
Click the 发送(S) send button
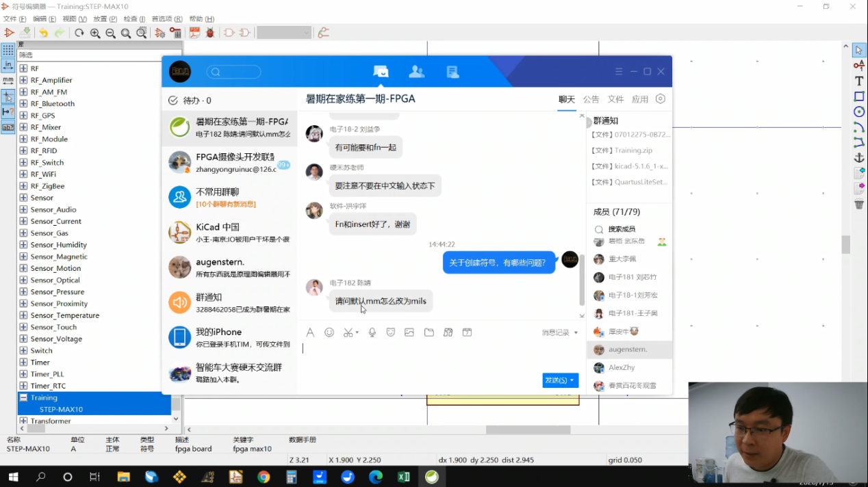click(555, 380)
